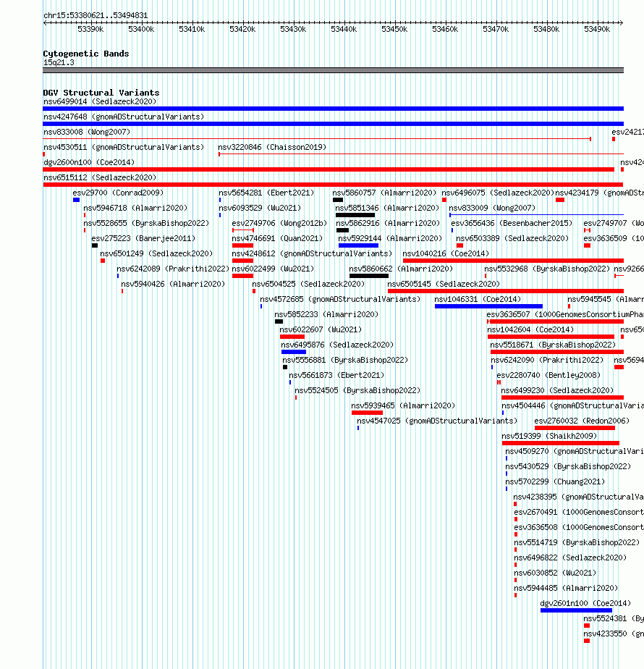Open nsv6501249 (Sedlazeck2020) label

[x=156, y=253]
